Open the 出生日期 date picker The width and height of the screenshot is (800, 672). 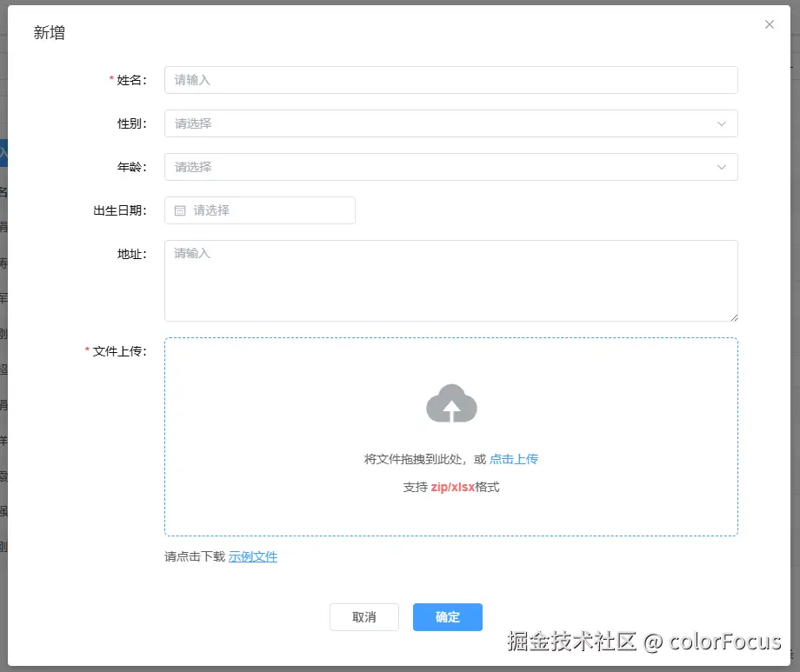pos(260,210)
